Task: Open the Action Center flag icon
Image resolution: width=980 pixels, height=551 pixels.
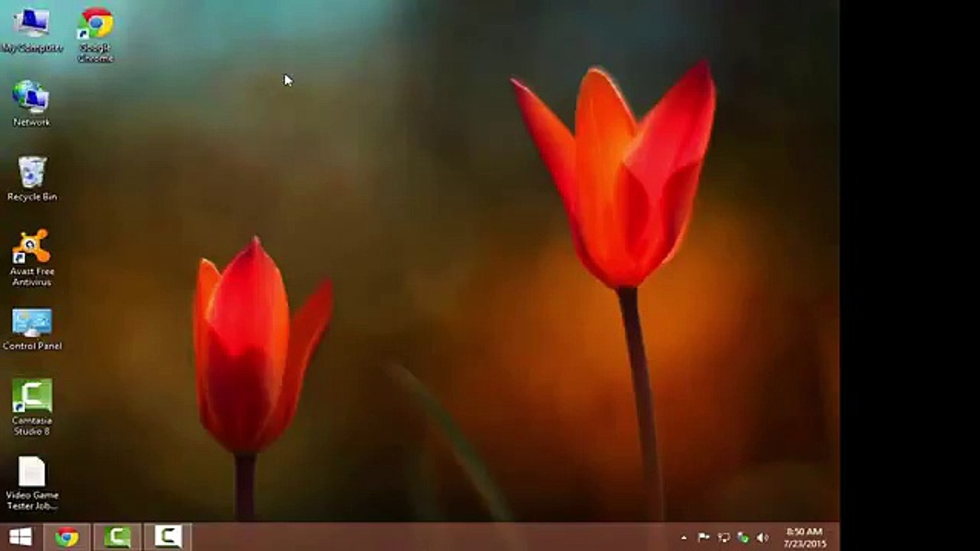Action: tap(703, 537)
